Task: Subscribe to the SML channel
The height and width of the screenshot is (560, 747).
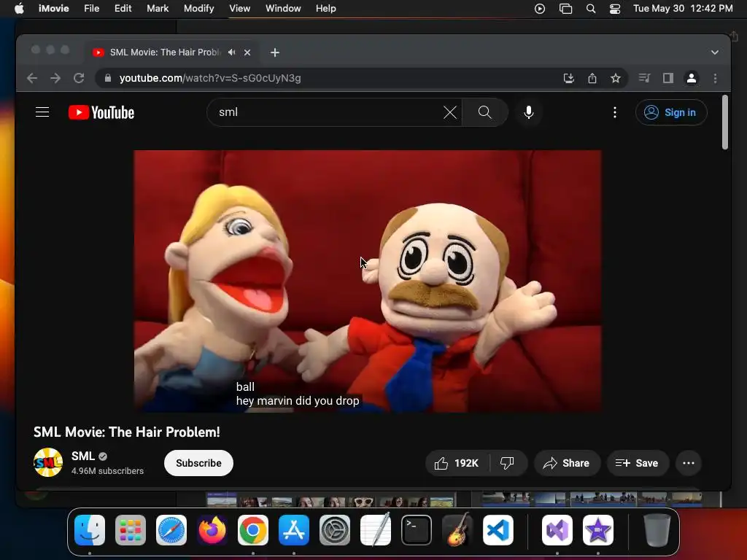Action: pos(198,463)
